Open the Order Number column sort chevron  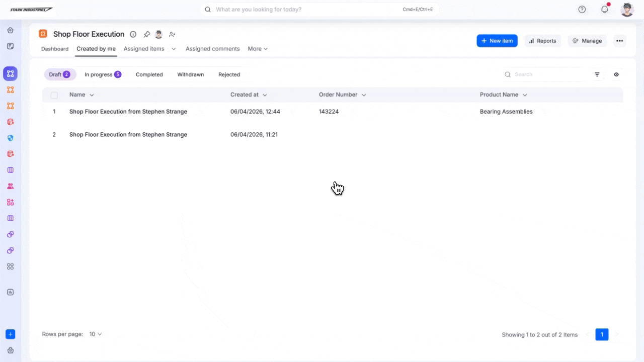[x=364, y=95]
